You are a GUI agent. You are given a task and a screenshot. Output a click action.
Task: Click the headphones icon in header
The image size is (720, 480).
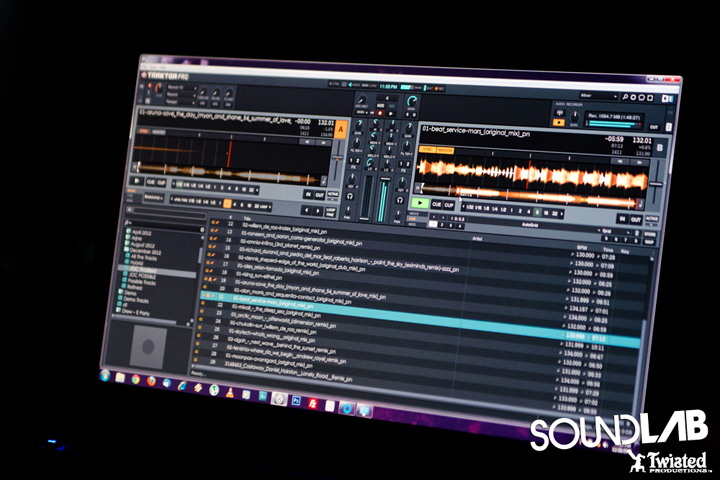pos(641,98)
